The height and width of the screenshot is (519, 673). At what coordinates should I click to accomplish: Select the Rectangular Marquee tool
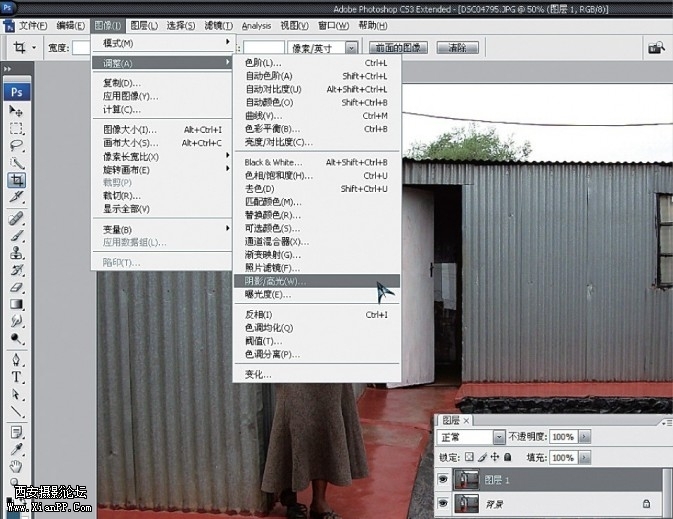17,128
